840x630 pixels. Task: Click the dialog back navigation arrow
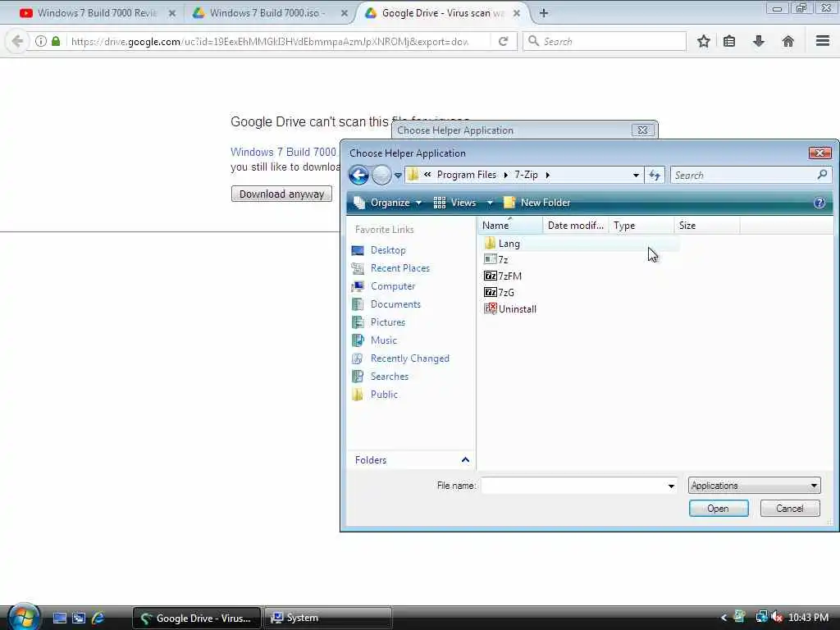point(358,175)
